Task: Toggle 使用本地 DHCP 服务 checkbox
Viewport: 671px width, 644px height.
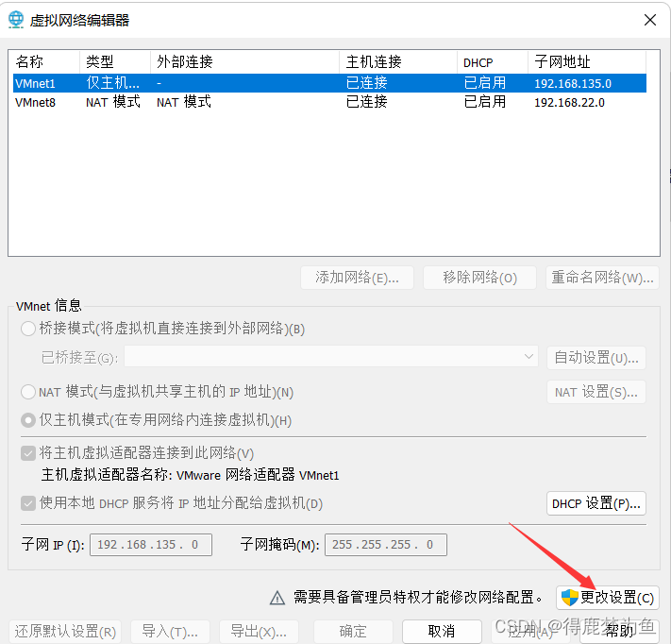Action: [x=28, y=503]
